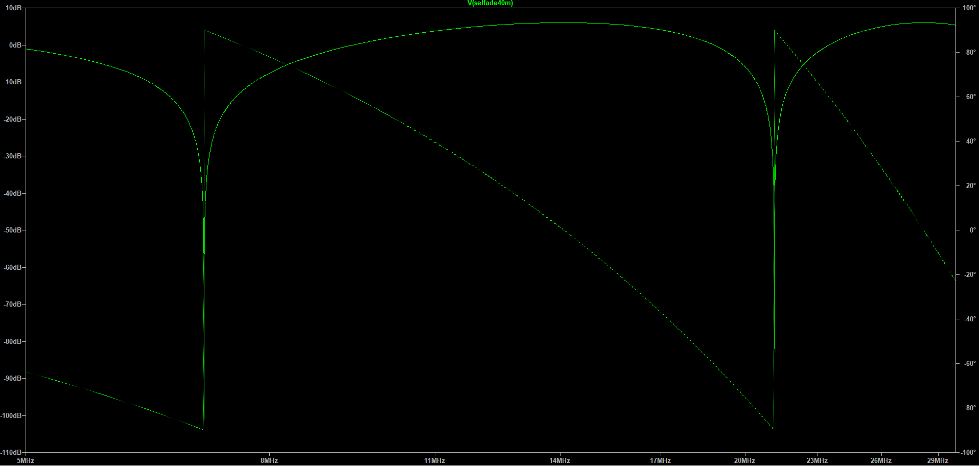The width and height of the screenshot is (980, 466).
Task: Click the -40dB left axis label
Action: [13, 194]
